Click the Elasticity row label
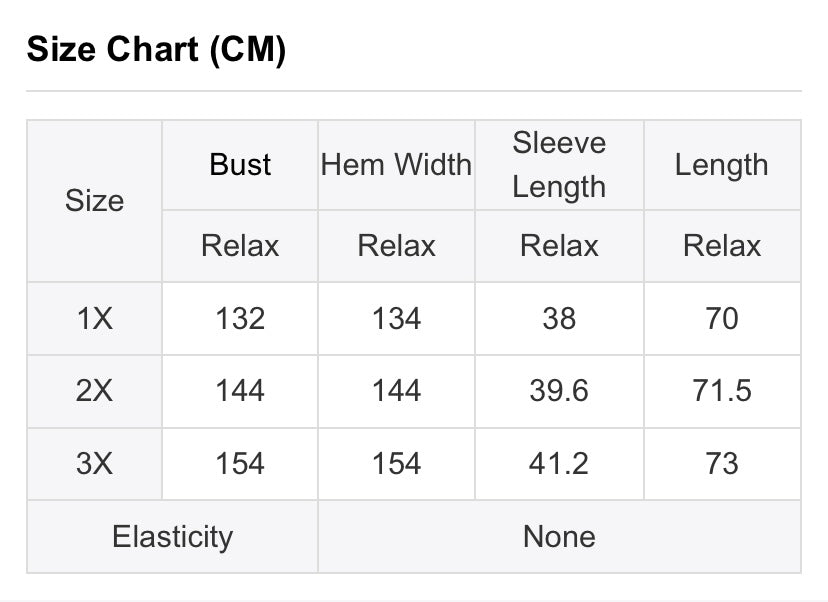The image size is (828, 602). tap(173, 537)
